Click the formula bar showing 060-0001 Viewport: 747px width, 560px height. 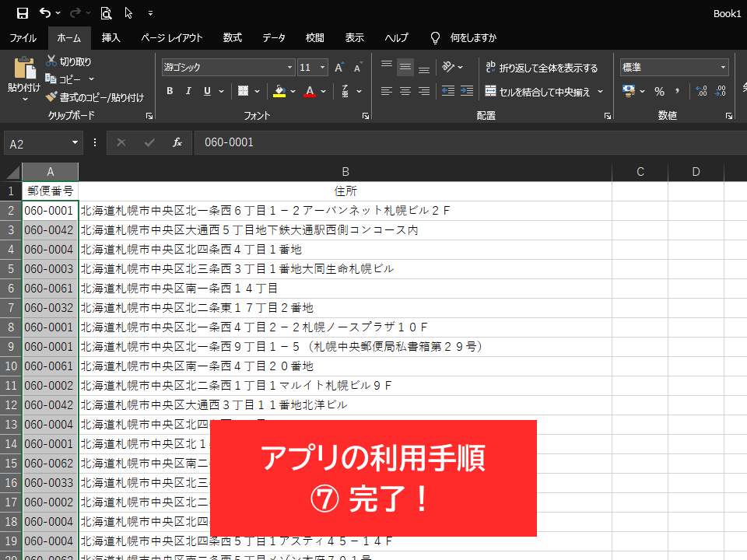(x=471, y=142)
